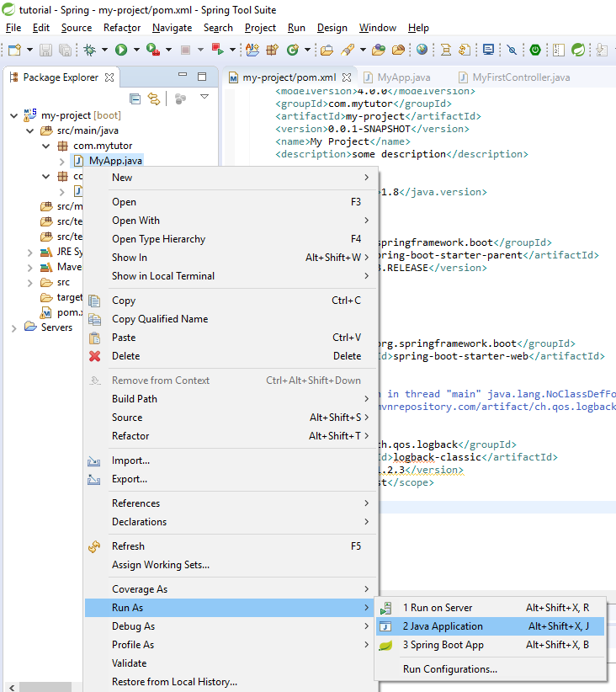Expand the Servers tree node
This screenshot has width=616, height=692.
click(x=14, y=328)
